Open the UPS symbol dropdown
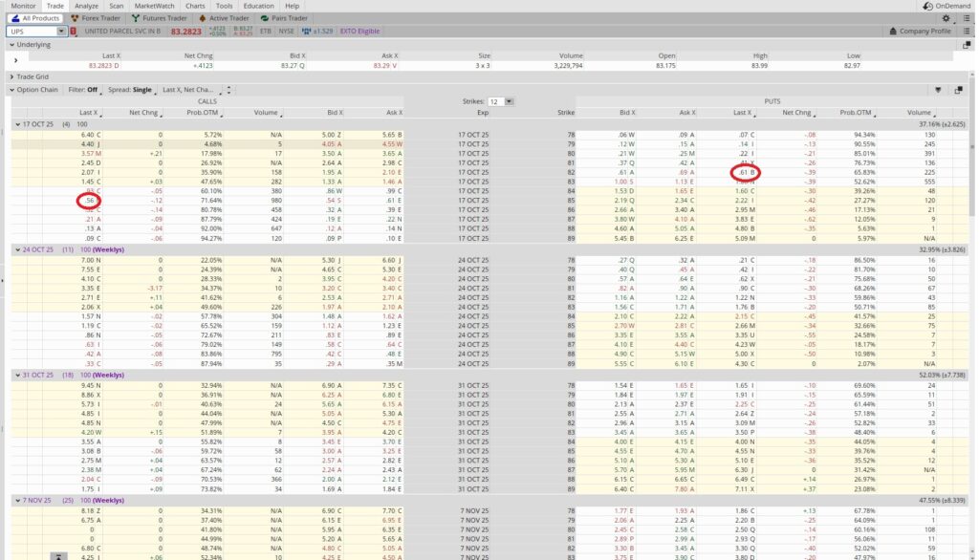Viewport: 979px width, 560px height. (62, 31)
